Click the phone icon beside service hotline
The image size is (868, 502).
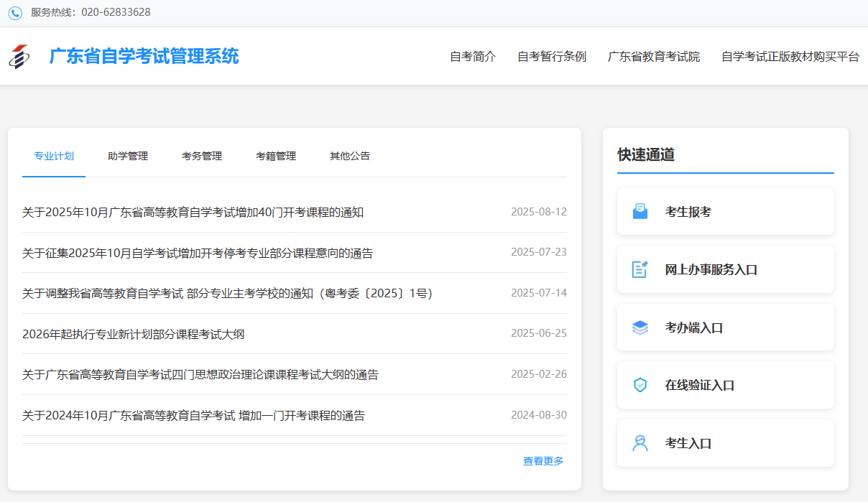click(15, 13)
